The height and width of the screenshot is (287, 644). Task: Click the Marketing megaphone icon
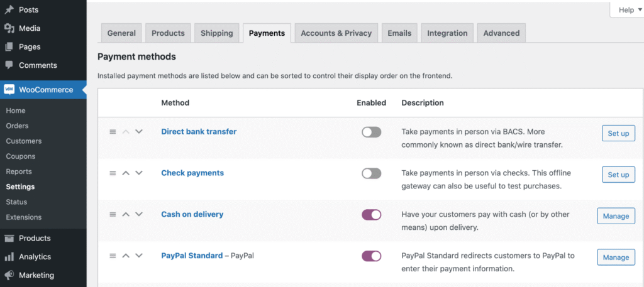[9, 275]
